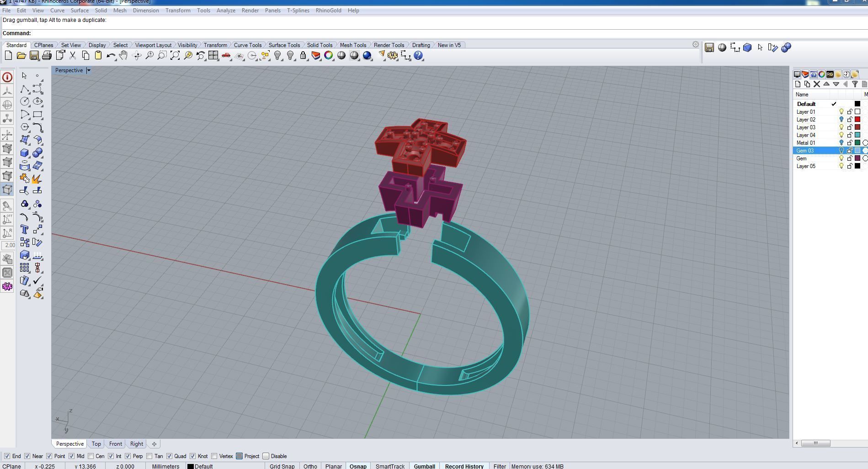Toggle the End osnap checkbox
The width and height of the screenshot is (868, 469).
click(7, 456)
